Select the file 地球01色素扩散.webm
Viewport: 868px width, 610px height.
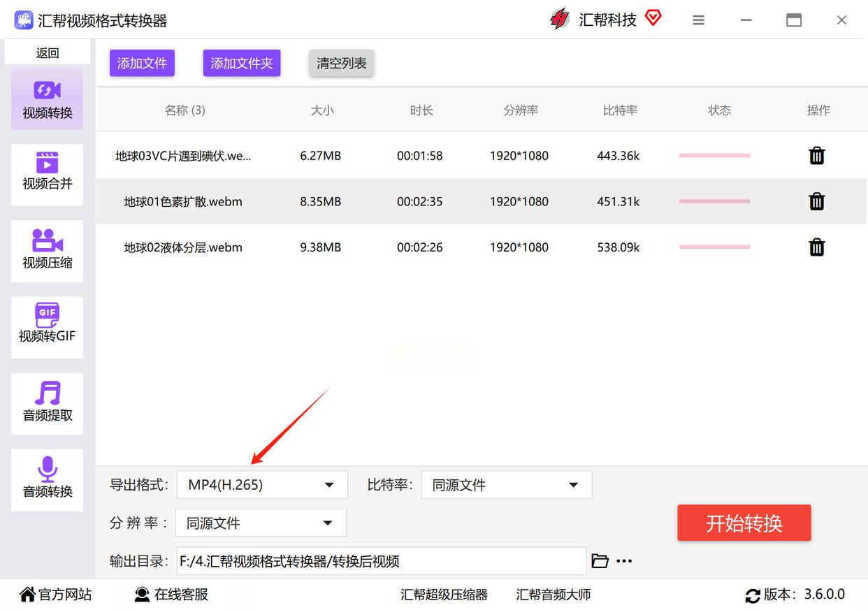(183, 201)
